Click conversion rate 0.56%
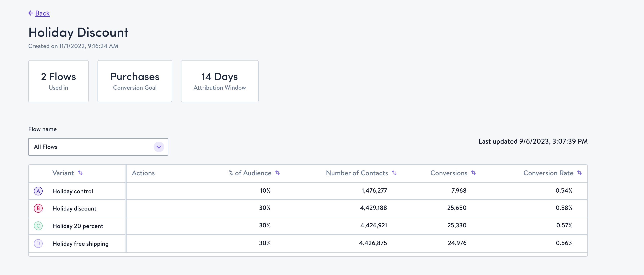Viewport: 644px width, 275px height. click(x=564, y=243)
